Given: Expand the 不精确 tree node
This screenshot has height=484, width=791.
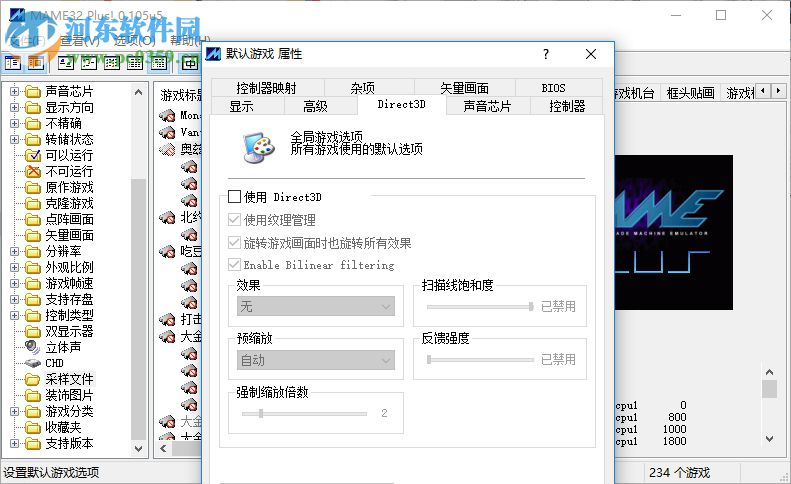Looking at the screenshot, I should point(14,124).
